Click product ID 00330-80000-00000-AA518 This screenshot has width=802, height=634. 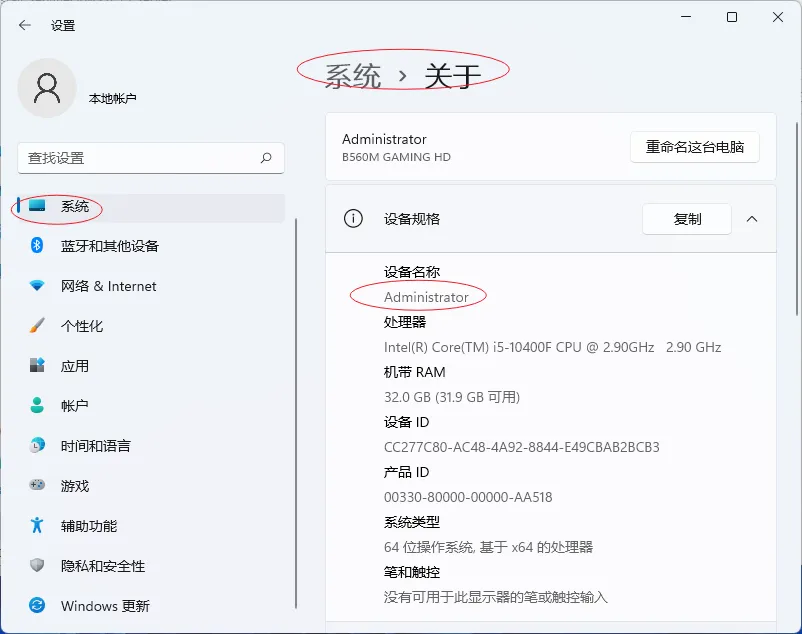[x=468, y=497]
